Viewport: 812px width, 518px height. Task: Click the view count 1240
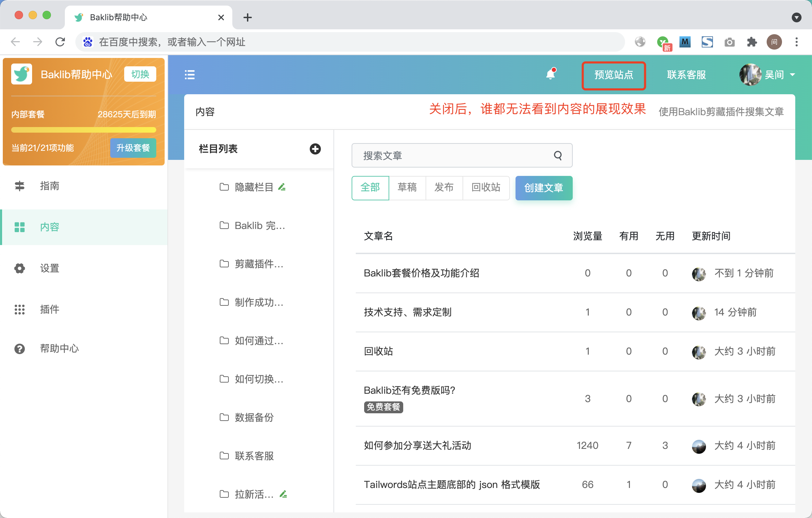[x=588, y=446]
